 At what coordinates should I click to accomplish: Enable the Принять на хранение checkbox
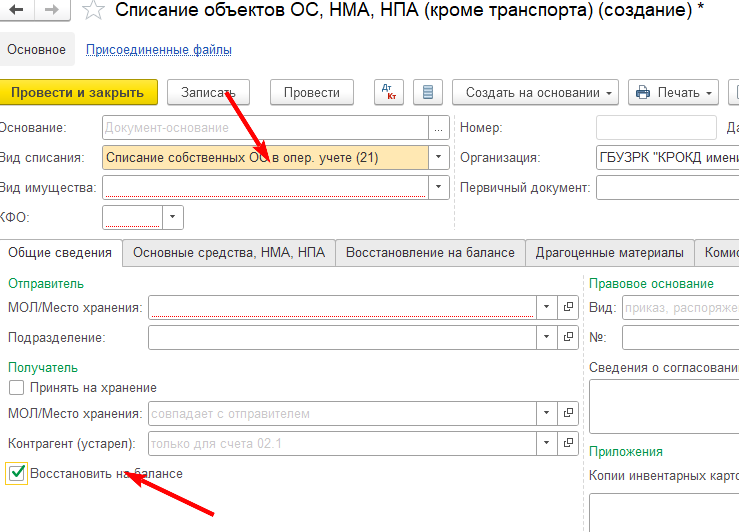(16, 388)
